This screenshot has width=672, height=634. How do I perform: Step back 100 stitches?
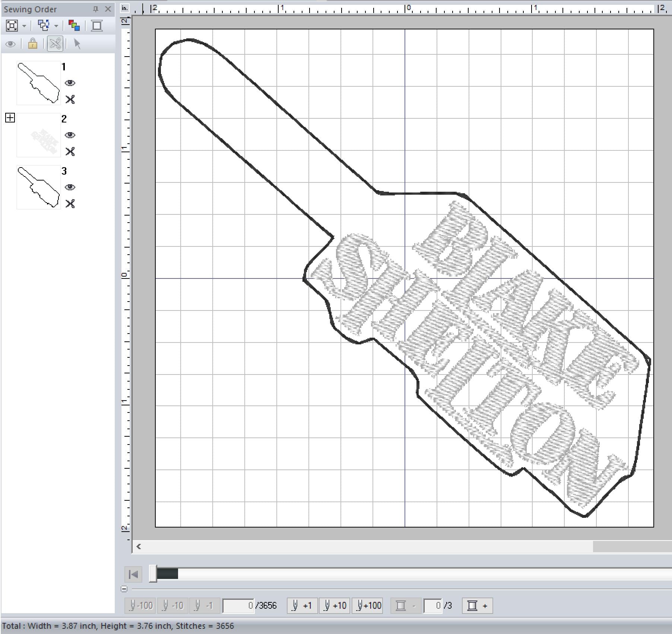pos(140,606)
